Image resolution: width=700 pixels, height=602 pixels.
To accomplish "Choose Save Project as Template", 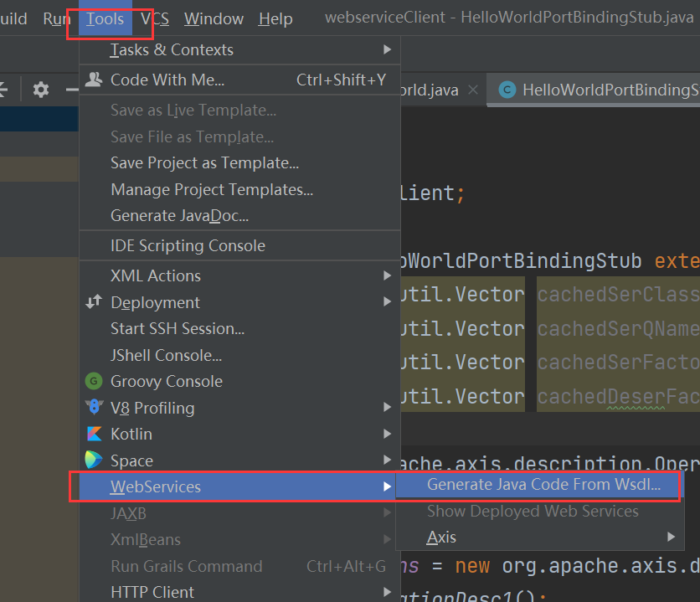I will click(239, 163).
